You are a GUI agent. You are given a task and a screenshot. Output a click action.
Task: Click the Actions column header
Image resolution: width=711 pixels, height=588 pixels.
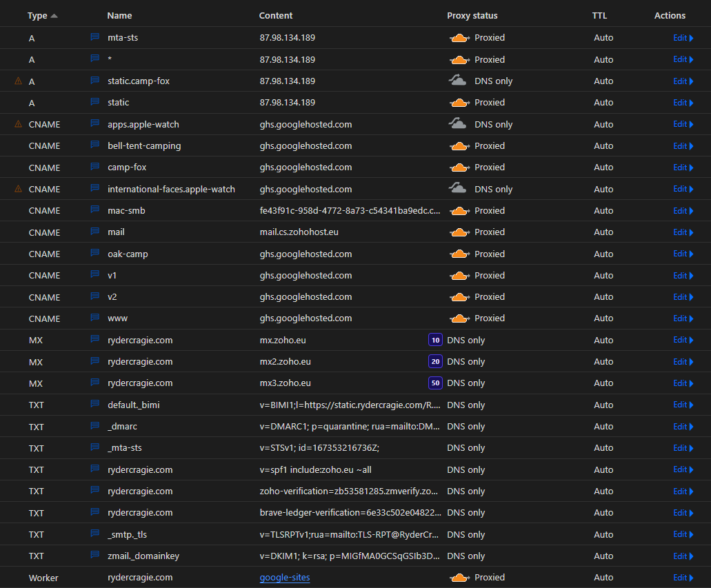coord(670,15)
